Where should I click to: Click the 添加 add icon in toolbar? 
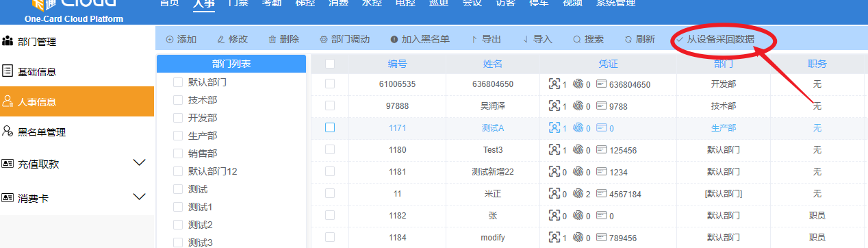tap(170, 40)
